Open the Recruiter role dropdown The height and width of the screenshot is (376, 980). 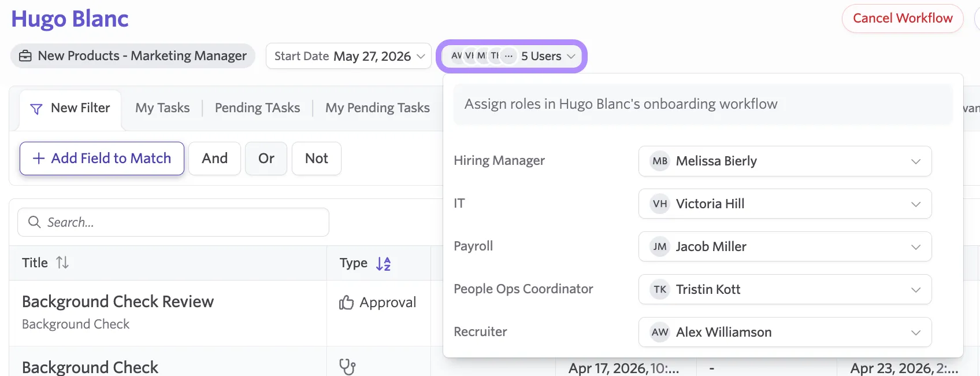click(785, 332)
